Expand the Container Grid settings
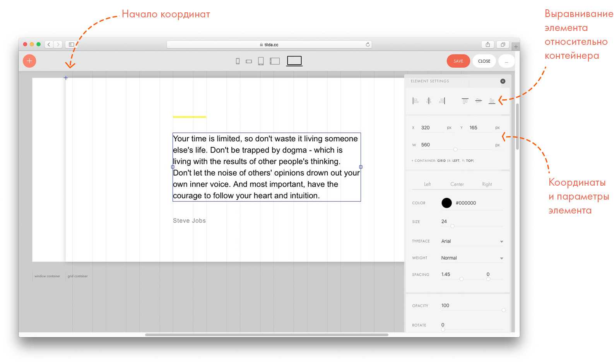Image resolution: width=614 pixels, height=364 pixels. pos(443,161)
